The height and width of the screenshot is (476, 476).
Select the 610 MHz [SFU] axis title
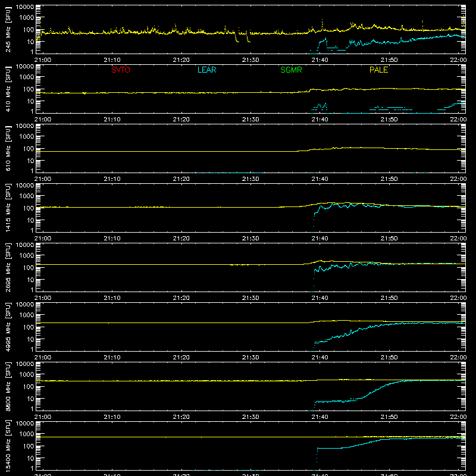8,148
